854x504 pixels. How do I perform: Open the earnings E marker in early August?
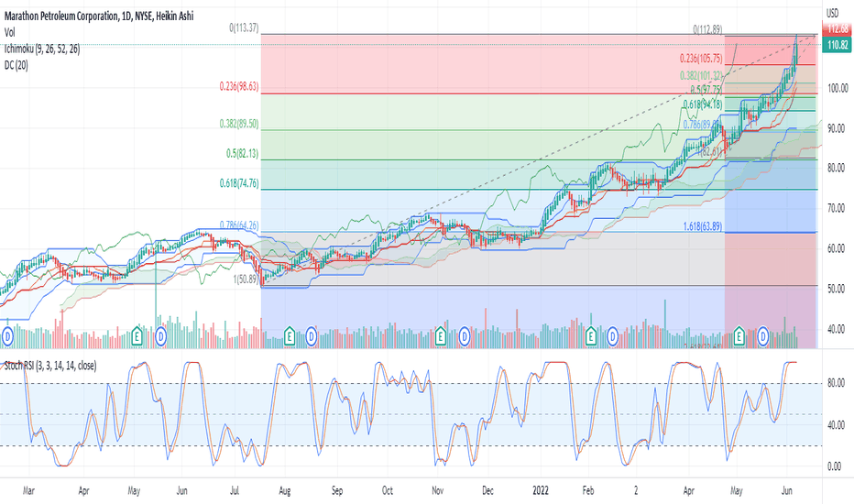(290, 336)
